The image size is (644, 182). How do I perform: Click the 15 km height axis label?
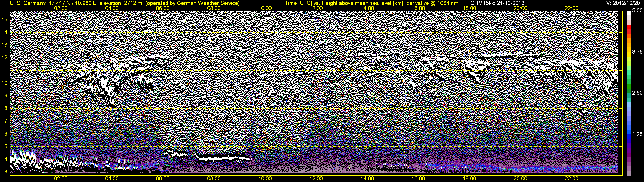pyautogui.click(x=5, y=19)
